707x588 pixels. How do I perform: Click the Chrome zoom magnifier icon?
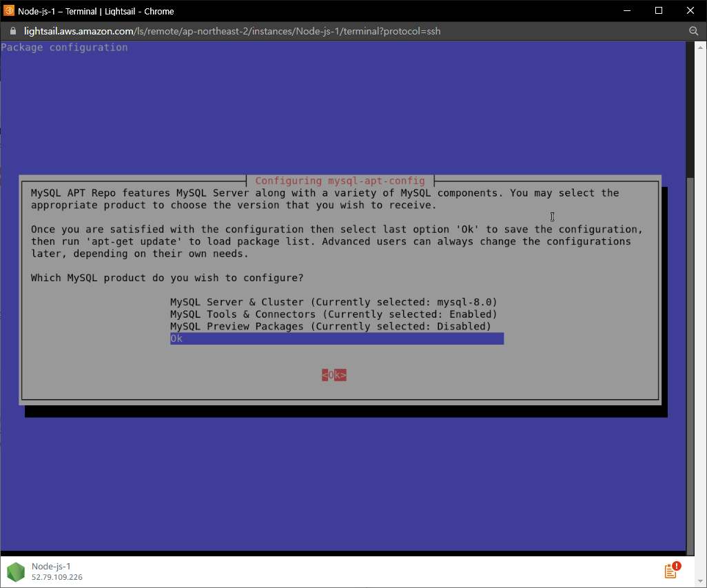[693, 31]
